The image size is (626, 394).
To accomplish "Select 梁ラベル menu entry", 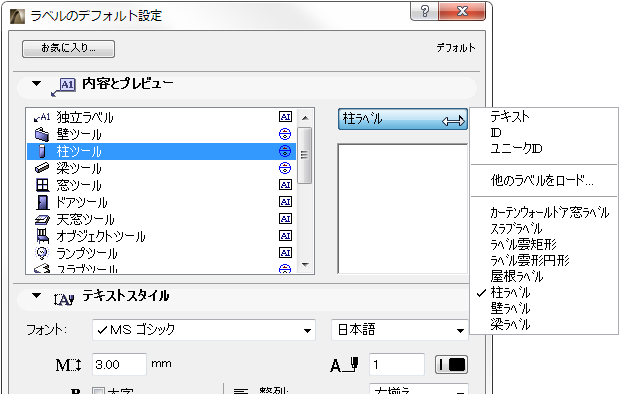I will tap(510, 324).
